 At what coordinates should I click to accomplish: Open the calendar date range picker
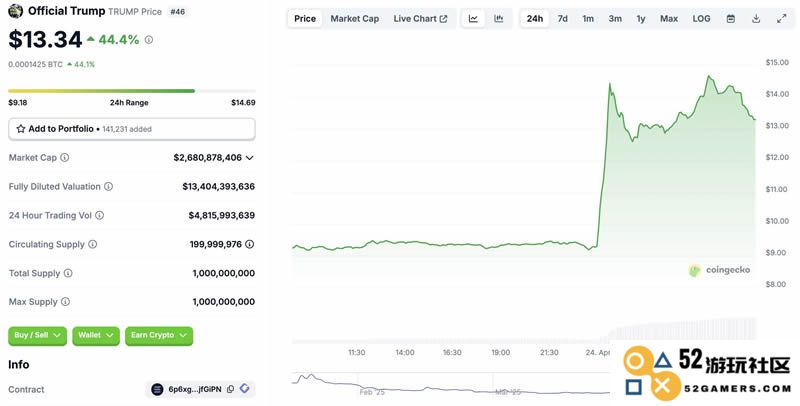731,19
